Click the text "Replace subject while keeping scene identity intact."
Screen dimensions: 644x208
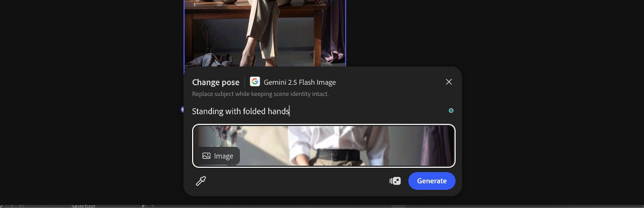260,94
